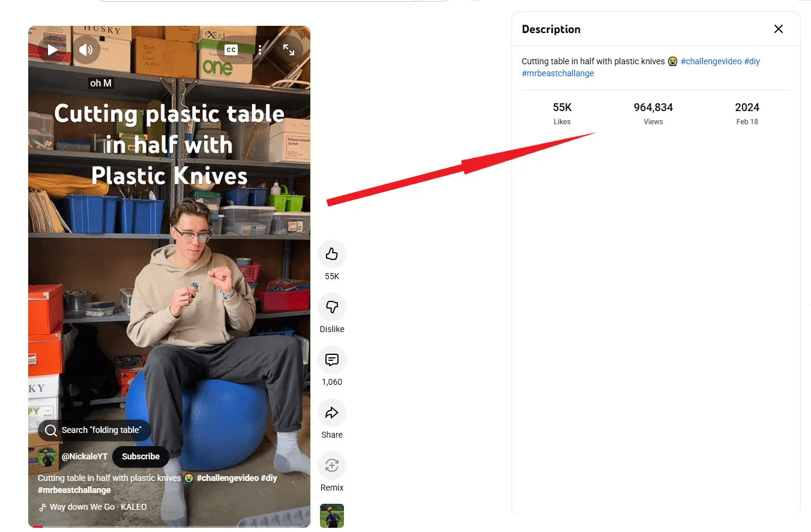This screenshot has height=532, width=811.
Task: Open the @NickaleYT channel avatar
Action: 47,457
